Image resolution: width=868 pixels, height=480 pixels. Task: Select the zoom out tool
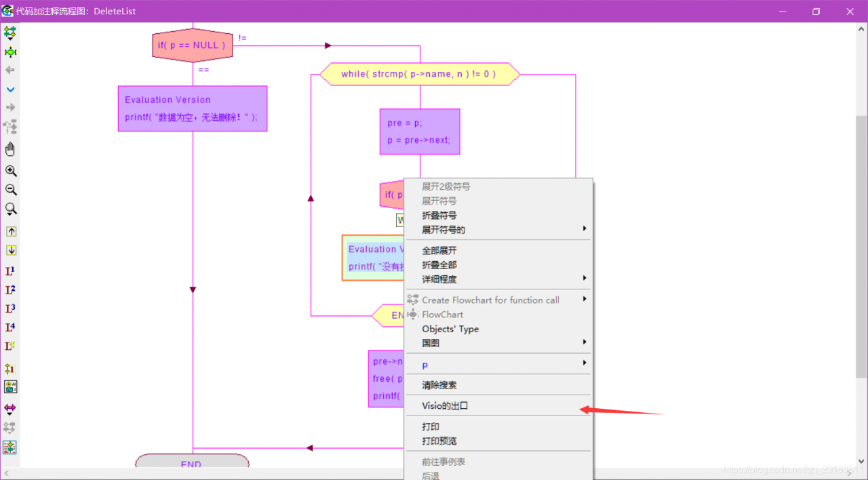[10, 190]
